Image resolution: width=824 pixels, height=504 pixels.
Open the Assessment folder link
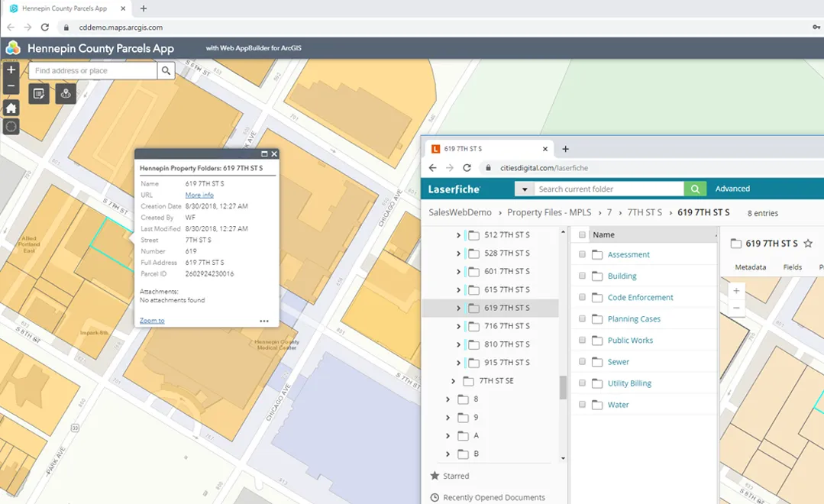click(x=629, y=254)
